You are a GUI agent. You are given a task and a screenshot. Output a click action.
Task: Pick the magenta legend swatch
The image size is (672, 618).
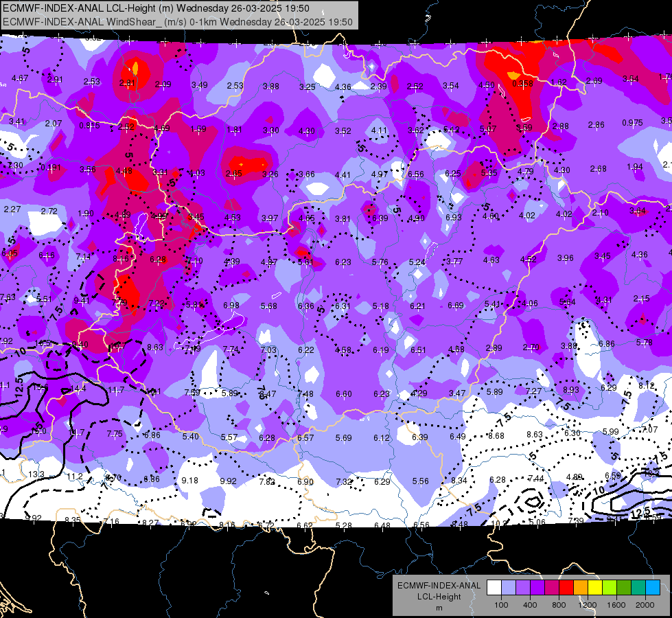(x=552, y=588)
